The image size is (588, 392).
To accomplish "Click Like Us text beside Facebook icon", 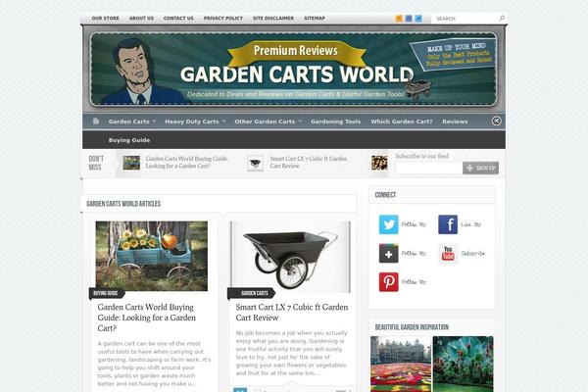I will click(470, 224).
